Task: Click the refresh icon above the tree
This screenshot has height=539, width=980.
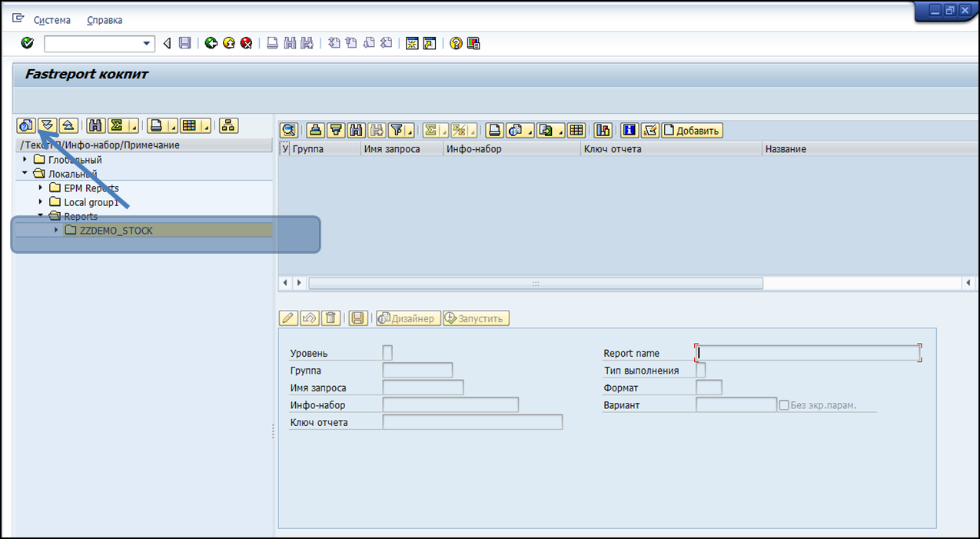Action: tap(26, 125)
